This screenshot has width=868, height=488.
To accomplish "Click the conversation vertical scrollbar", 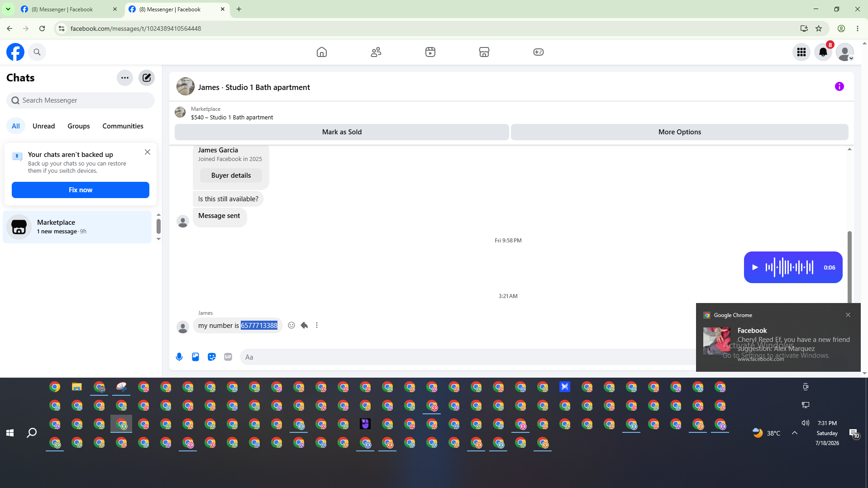I will pos(849,267).
